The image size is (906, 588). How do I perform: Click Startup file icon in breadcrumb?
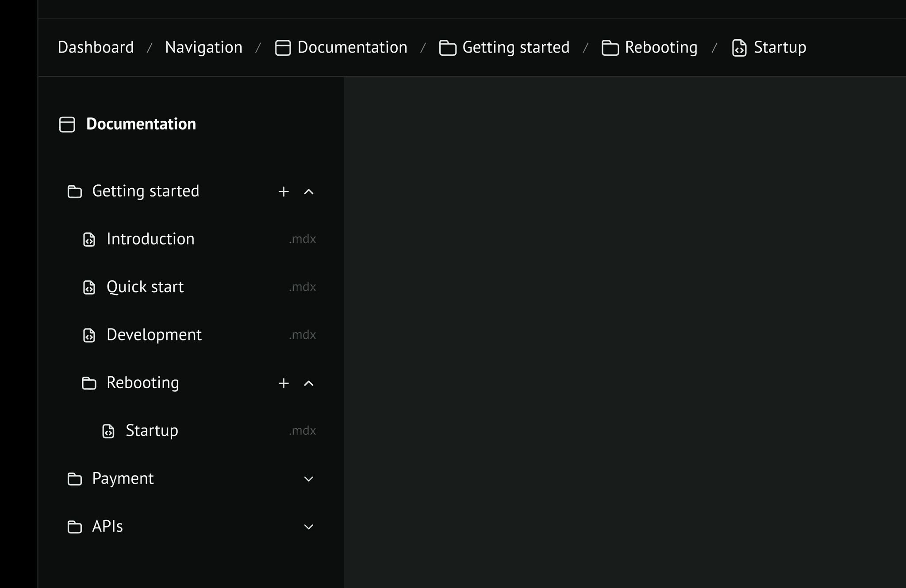739,48
